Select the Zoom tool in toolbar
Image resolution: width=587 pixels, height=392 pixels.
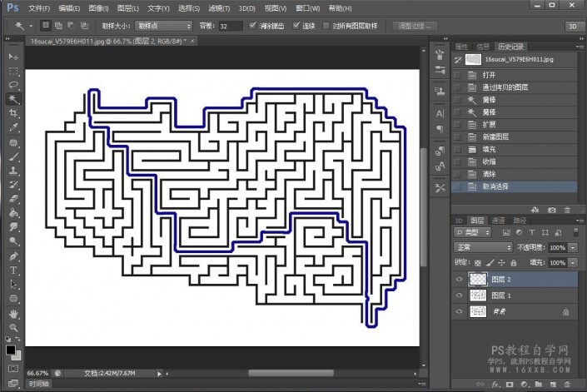pos(14,328)
